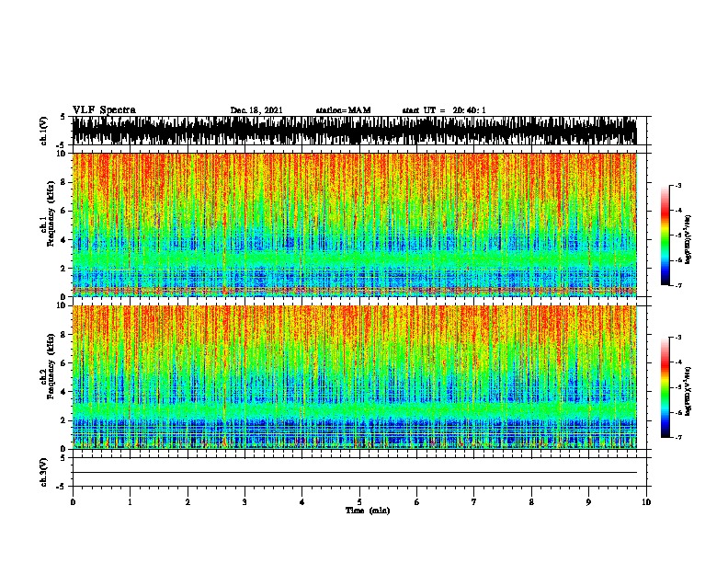This screenshot has width=728, height=563.
Task: Click the ch.1 frequency tick label "6"
Action: (x=64, y=211)
